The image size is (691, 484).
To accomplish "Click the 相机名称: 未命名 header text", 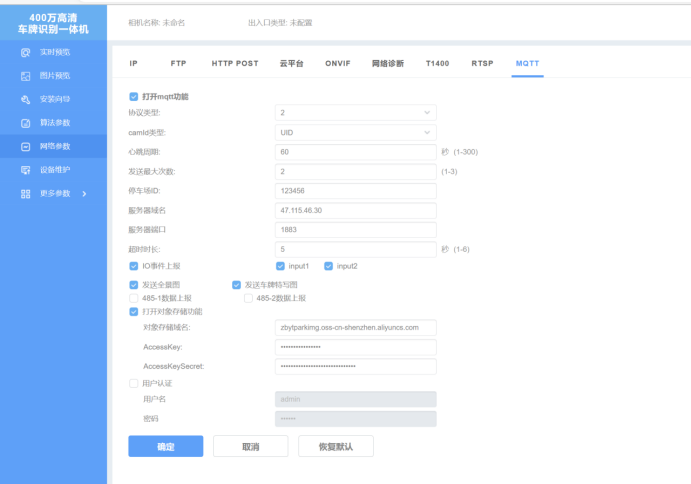I will pos(156,22).
